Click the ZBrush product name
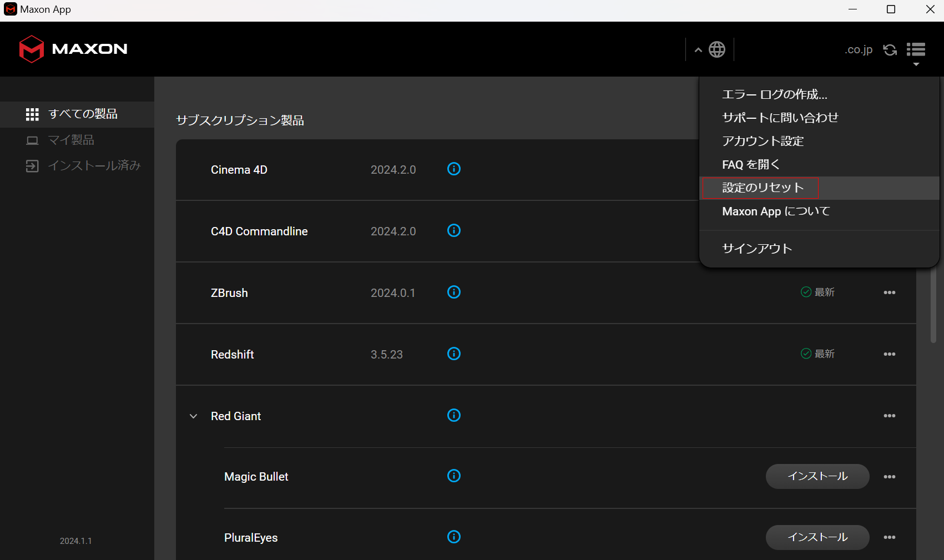 coord(229,293)
